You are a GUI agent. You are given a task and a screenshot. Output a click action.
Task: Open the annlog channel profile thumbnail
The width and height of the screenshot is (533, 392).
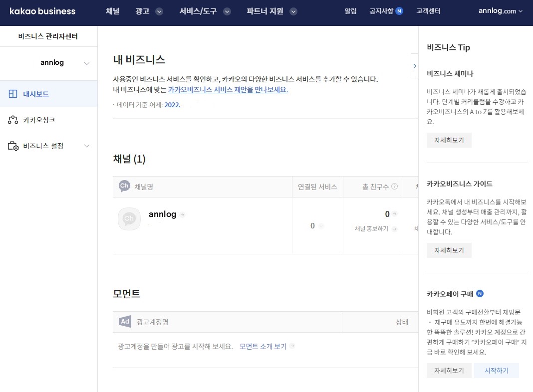(x=129, y=219)
